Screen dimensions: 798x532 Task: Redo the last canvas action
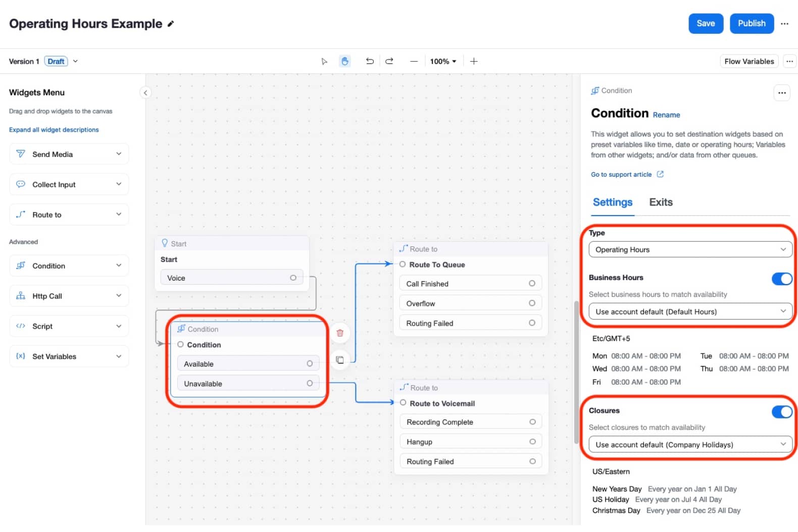pyautogui.click(x=389, y=62)
